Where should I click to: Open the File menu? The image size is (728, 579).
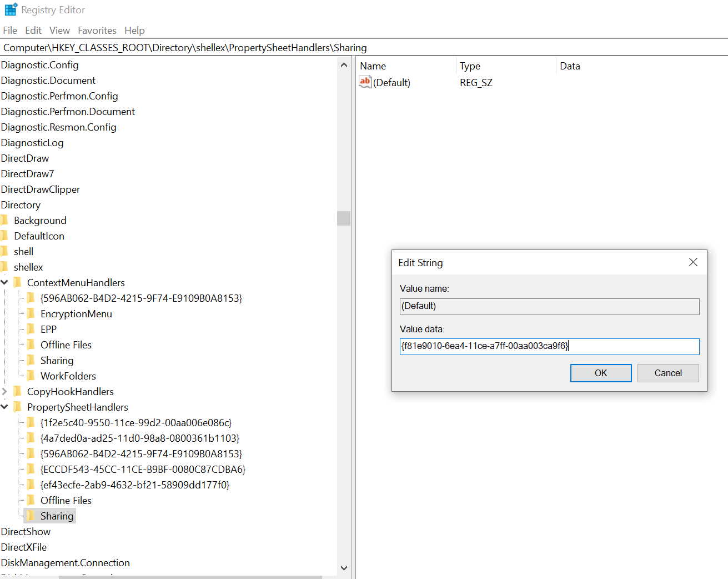pyautogui.click(x=10, y=31)
